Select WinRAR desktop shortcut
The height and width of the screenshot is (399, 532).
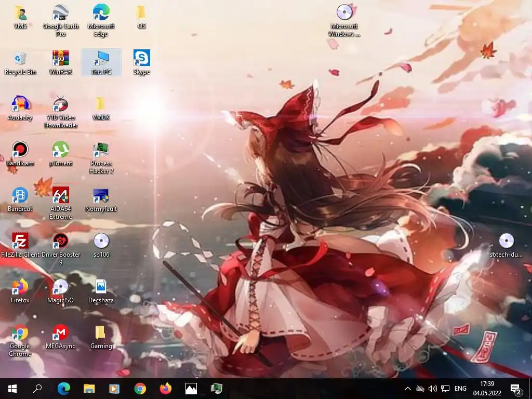[x=61, y=62]
